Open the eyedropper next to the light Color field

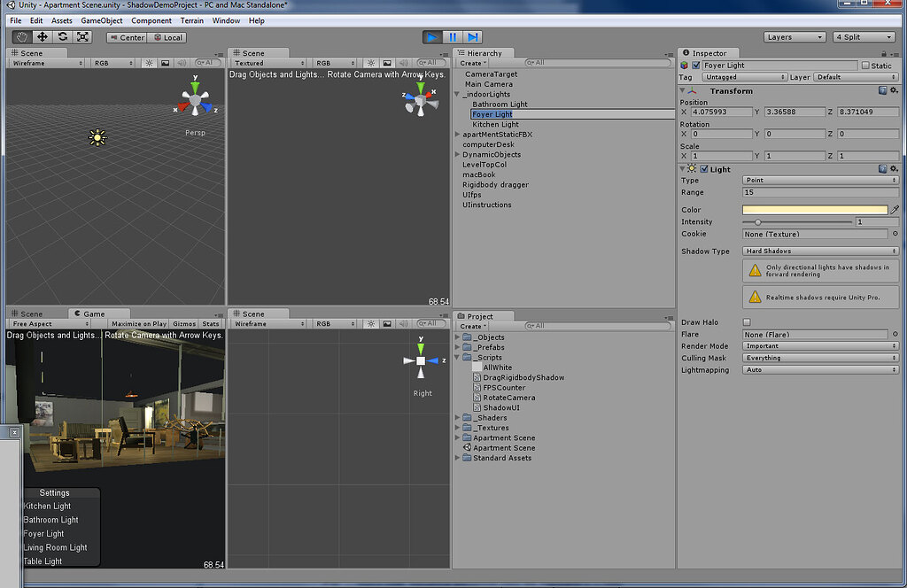coord(894,210)
